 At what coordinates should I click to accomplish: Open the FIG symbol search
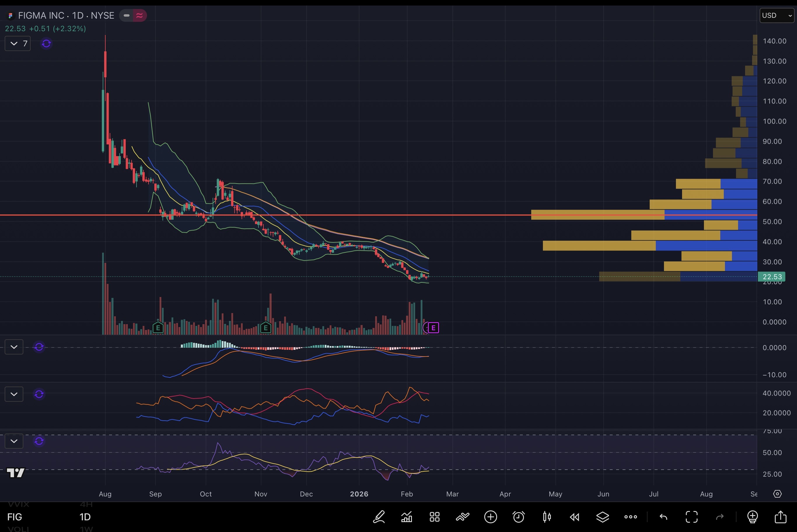pyautogui.click(x=15, y=517)
